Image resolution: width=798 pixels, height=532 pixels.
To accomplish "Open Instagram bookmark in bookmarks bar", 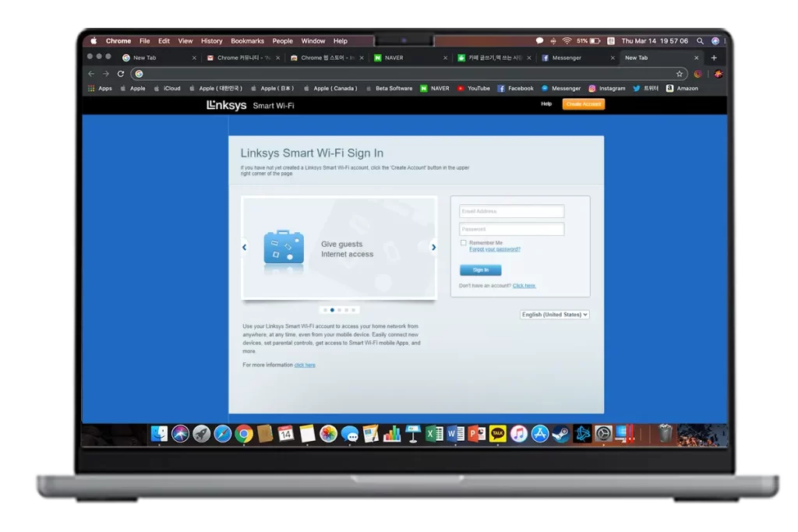I will (x=606, y=89).
